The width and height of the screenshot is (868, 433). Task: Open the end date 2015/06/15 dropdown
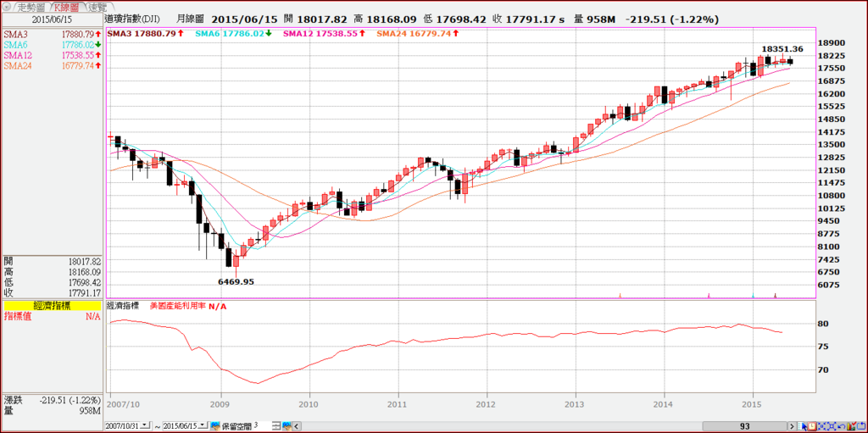[203, 426]
